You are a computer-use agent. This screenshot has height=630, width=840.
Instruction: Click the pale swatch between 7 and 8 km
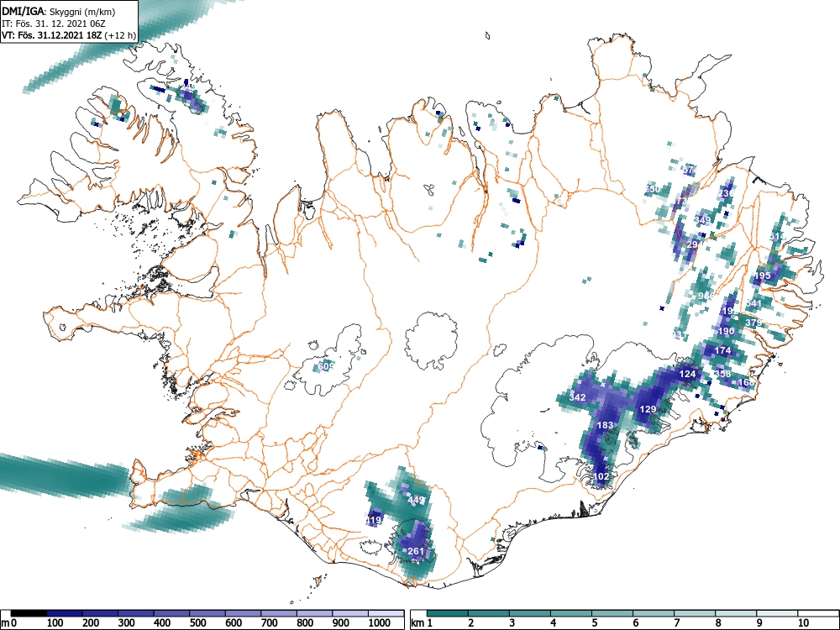pyautogui.click(x=695, y=613)
